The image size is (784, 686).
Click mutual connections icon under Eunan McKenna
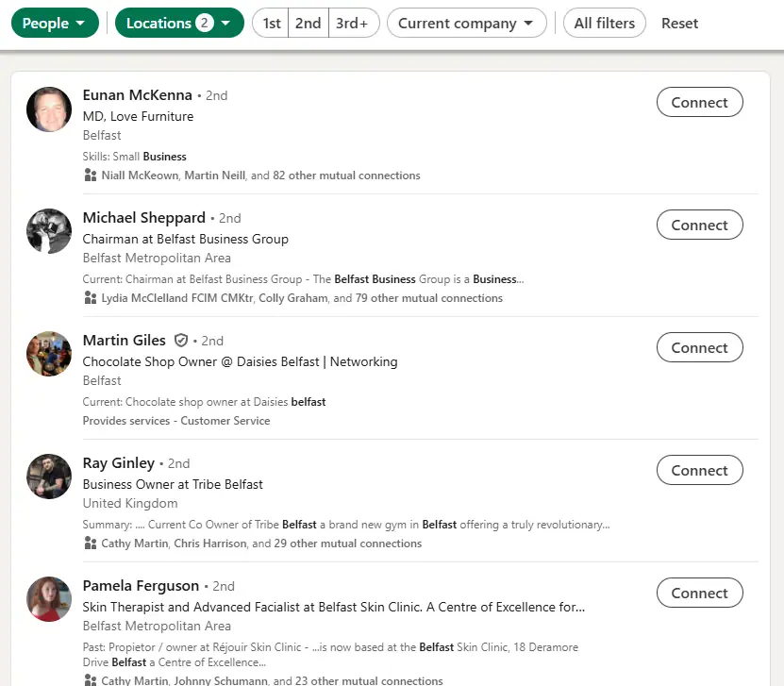pos(90,175)
